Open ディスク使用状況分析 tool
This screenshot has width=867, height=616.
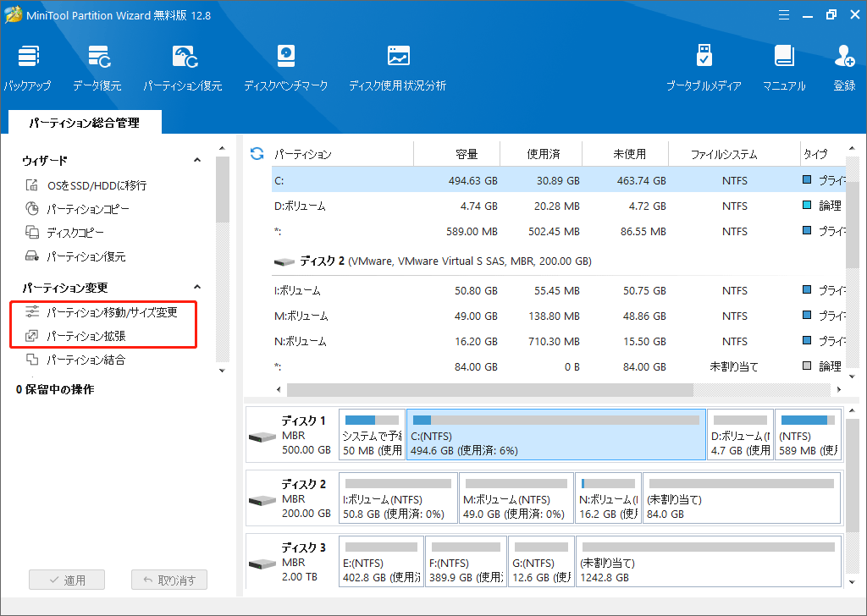(398, 69)
